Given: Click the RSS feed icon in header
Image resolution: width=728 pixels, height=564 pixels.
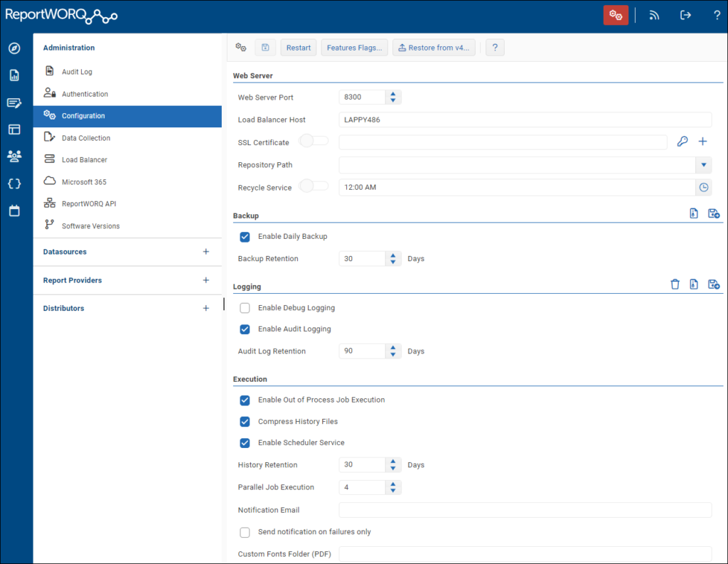Looking at the screenshot, I should point(654,16).
